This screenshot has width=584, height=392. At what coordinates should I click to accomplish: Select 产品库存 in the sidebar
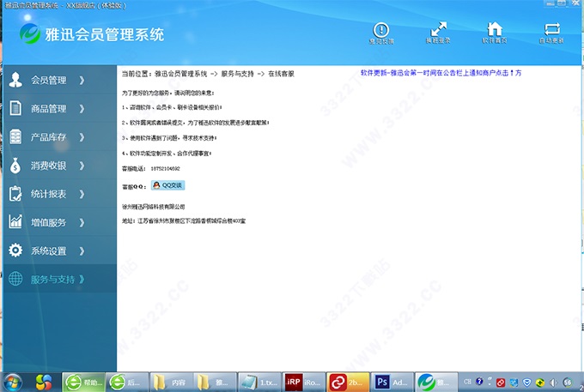(x=48, y=137)
